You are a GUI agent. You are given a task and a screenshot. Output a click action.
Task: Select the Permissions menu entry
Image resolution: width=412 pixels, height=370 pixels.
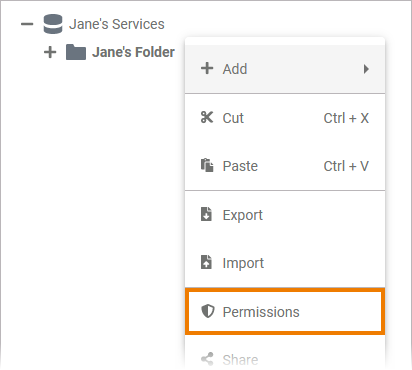pyautogui.click(x=285, y=312)
